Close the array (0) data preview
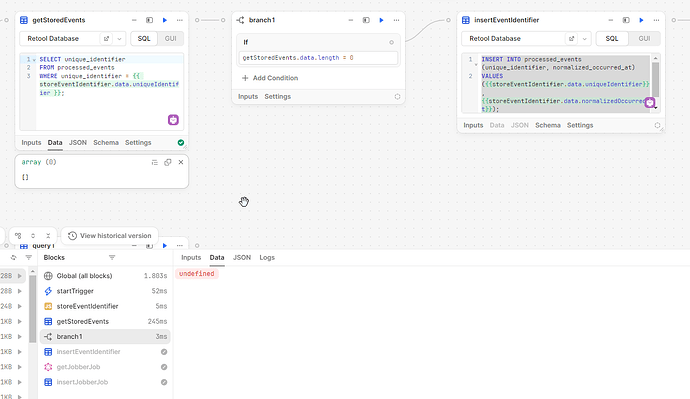 pos(181,162)
